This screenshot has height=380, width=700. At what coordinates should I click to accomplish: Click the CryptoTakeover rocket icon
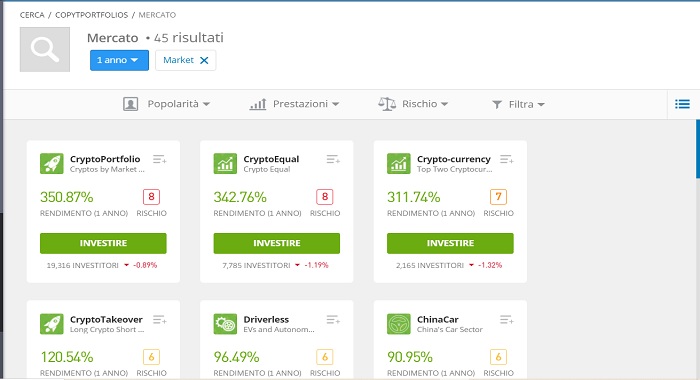click(x=52, y=324)
